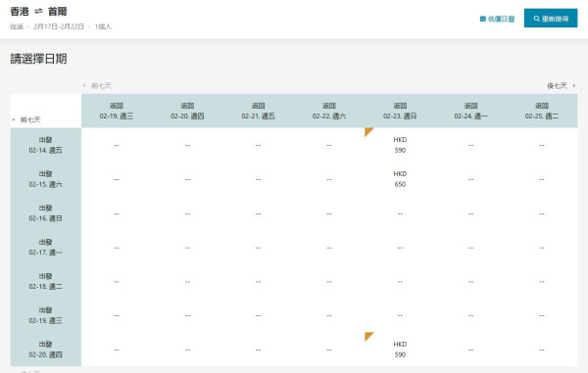Viewport: 588px width, 373px height.
Task: Select departure row header 02-15 週六
Action: [46, 179]
